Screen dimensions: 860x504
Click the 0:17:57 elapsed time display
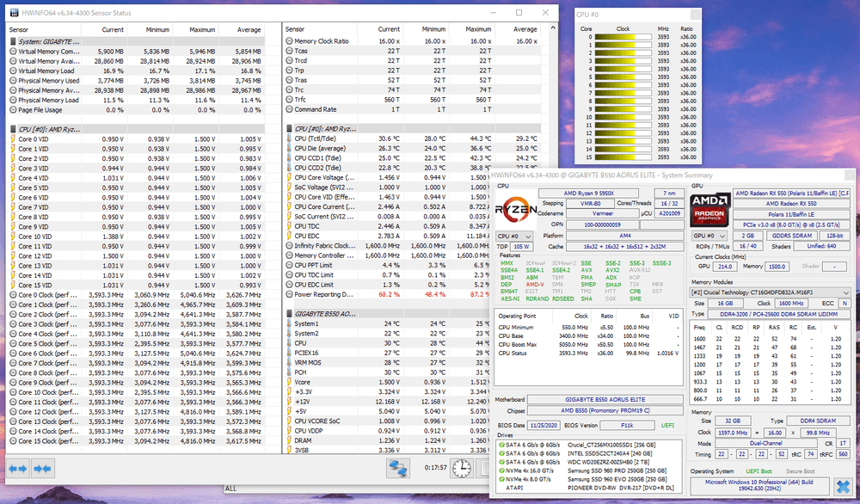coord(435,468)
